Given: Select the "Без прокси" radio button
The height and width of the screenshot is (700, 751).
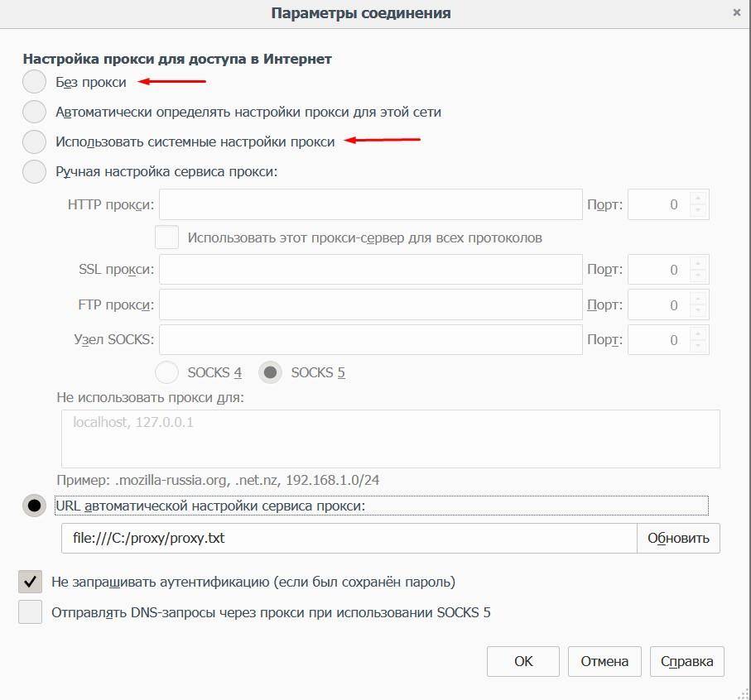Looking at the screenshot, I should pyautogui.click(x=34, y=82).
